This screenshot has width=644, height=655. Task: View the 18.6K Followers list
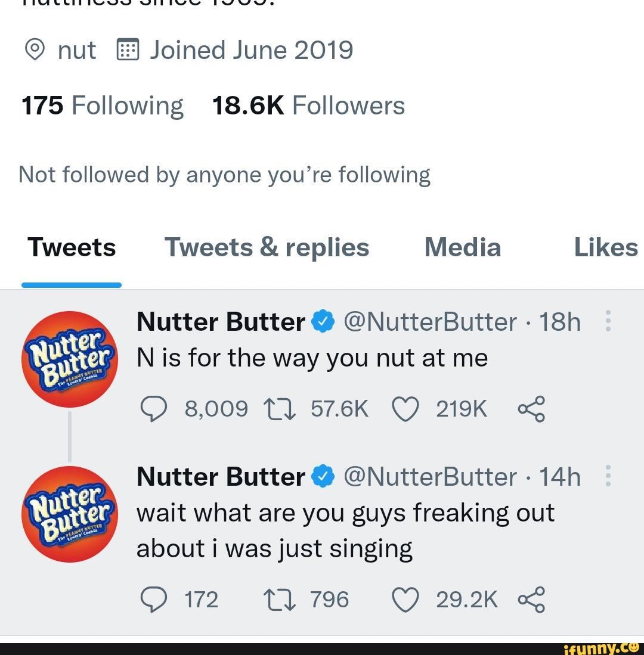coord(308,105)
